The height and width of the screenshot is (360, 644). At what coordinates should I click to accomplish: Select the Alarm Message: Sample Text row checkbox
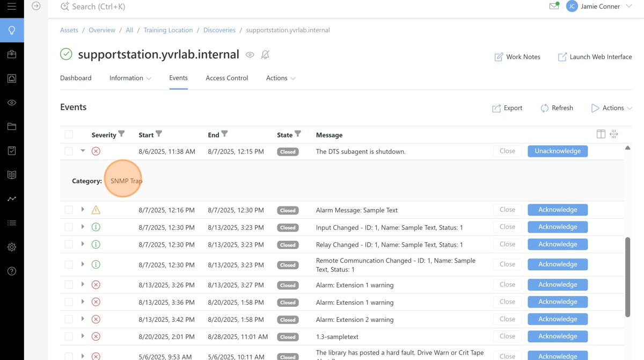click(69, 210)
